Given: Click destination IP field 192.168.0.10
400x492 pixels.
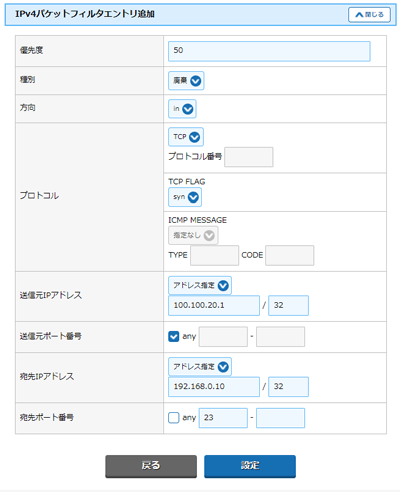Looking at the screenshot, I should [x=214, y=387].
